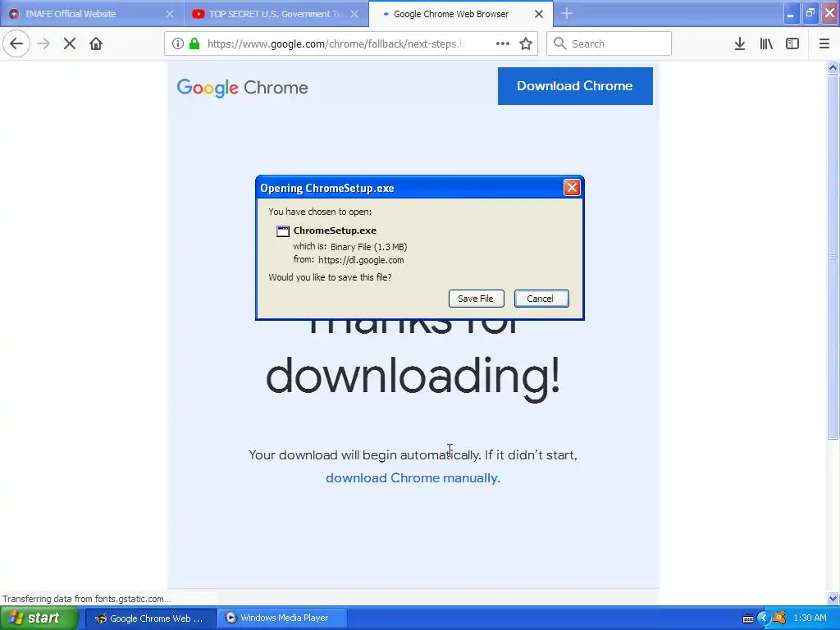Click the Google Chrome logo
The image size is (840, 630).
coord(242,87)
